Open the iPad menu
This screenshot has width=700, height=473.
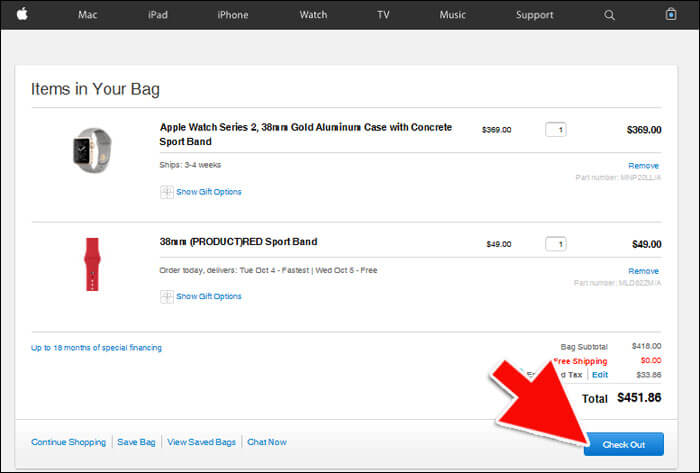[158, 15]
